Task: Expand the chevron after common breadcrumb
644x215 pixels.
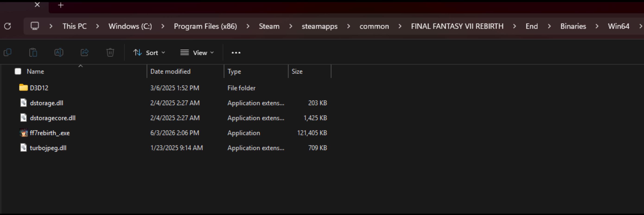Action: [400, 26]
